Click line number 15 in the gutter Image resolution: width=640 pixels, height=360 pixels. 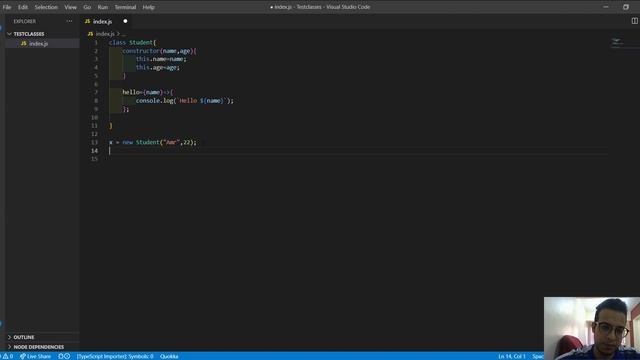[94, 159]
